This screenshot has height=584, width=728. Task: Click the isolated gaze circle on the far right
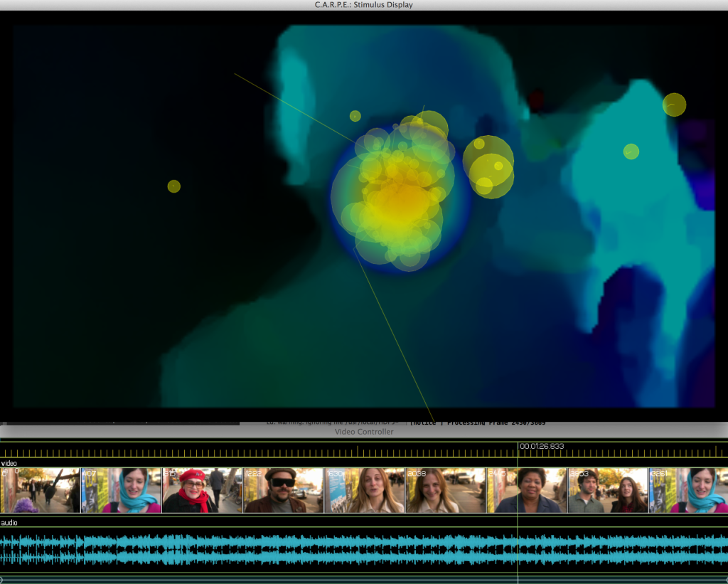click(673, 105)
